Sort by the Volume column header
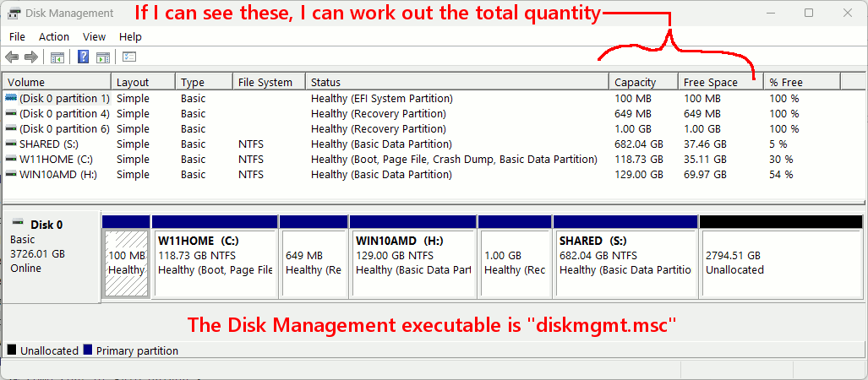Image resolution: width=868 pixels, height=380 pixels. (57, 83)
